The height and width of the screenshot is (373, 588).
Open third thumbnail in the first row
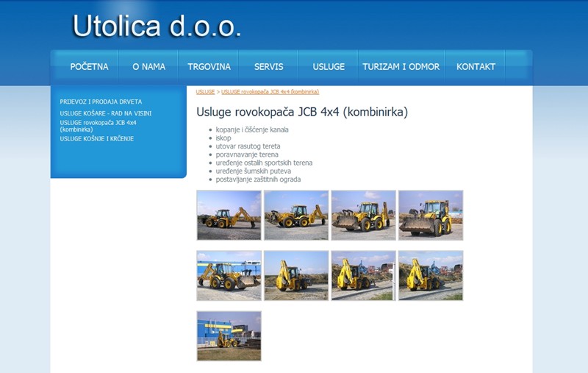tap(363, 215)
